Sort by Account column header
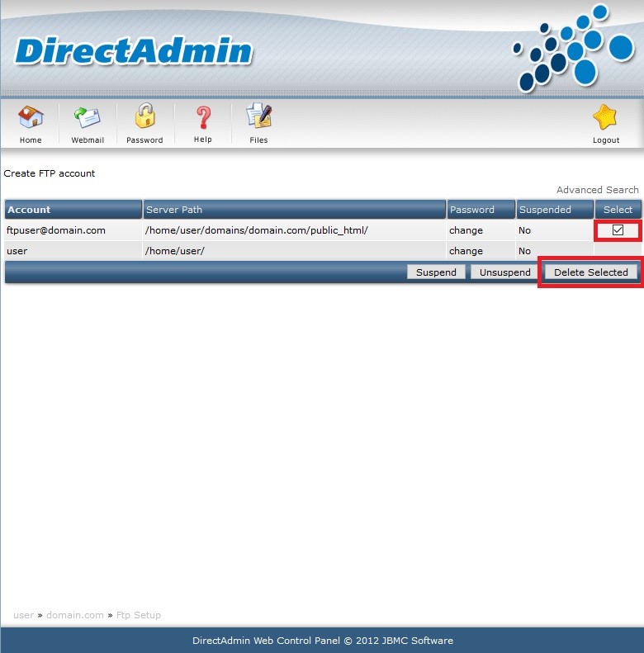Image resolution: width=644 pixels, height=653 pixels. 73,210
